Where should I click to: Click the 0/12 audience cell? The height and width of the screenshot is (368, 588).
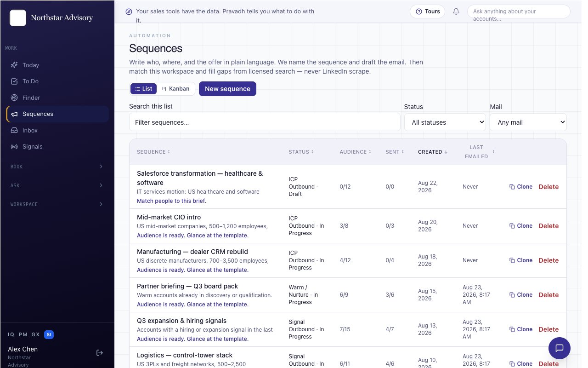345,187
